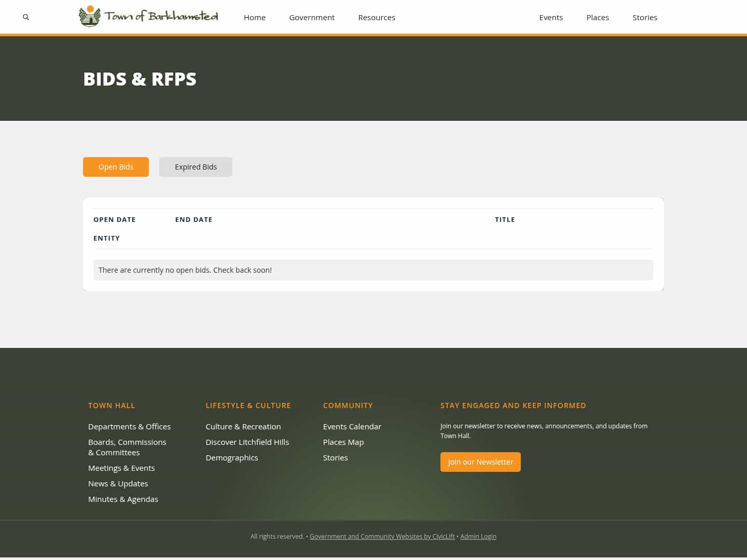Open Government and Community Websites by CivicLift
Viewport: 747px width, 560px height.
click(x=382, y=536)
